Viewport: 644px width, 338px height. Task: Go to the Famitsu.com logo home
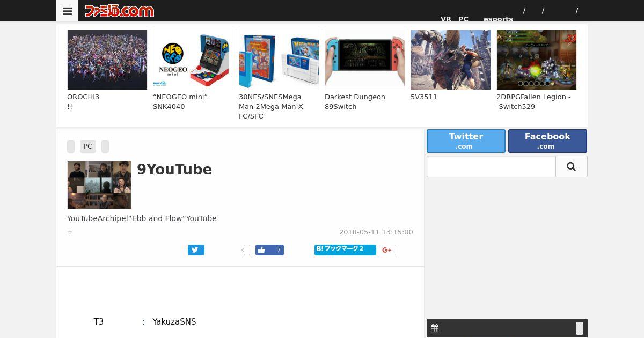119,11
